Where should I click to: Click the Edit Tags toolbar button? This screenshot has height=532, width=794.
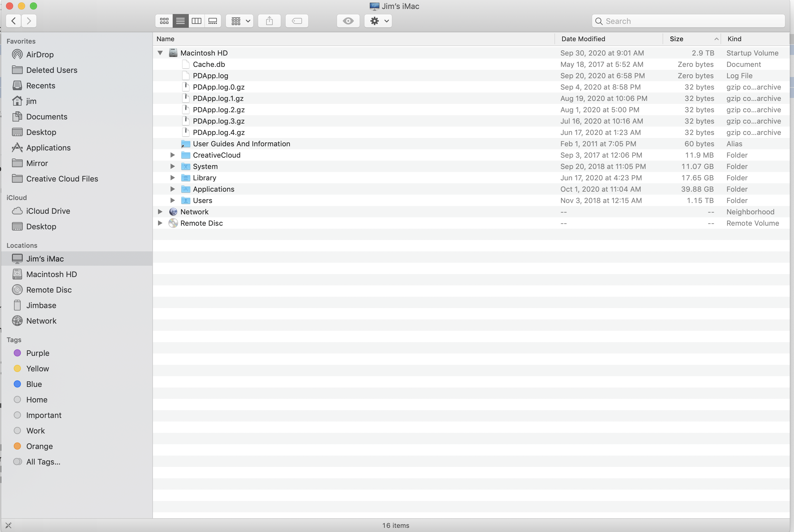pyautogui.click(x=297, y=21)
